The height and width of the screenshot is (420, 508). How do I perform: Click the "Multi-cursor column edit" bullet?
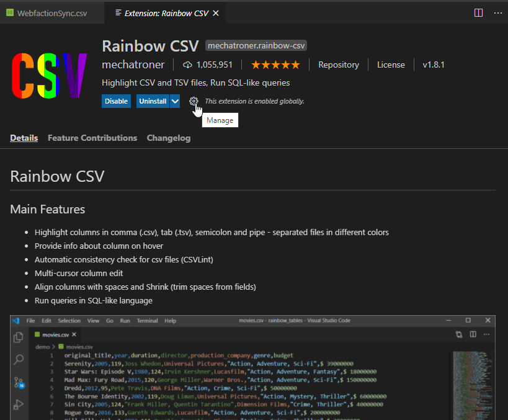pos(79,273)
